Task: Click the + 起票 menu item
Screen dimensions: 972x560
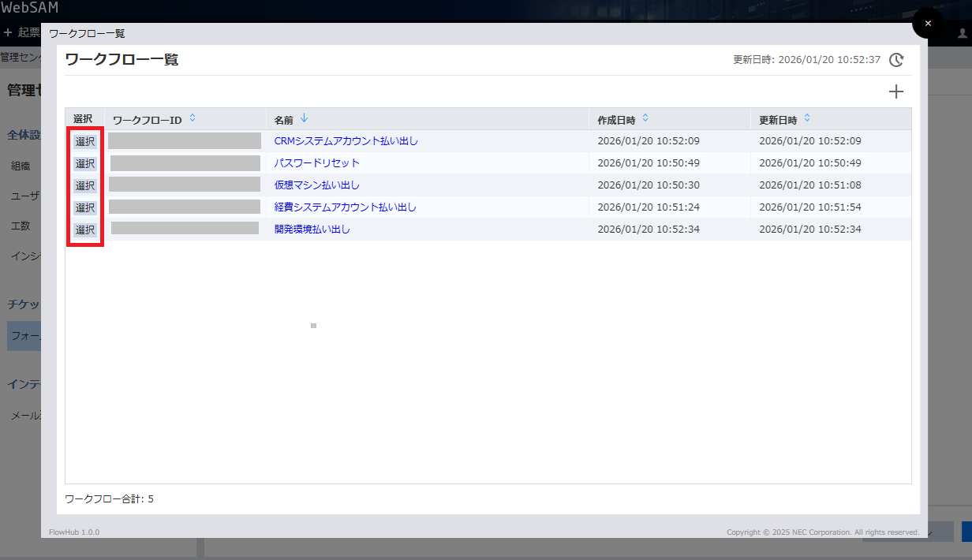Action: pos(22,32)
